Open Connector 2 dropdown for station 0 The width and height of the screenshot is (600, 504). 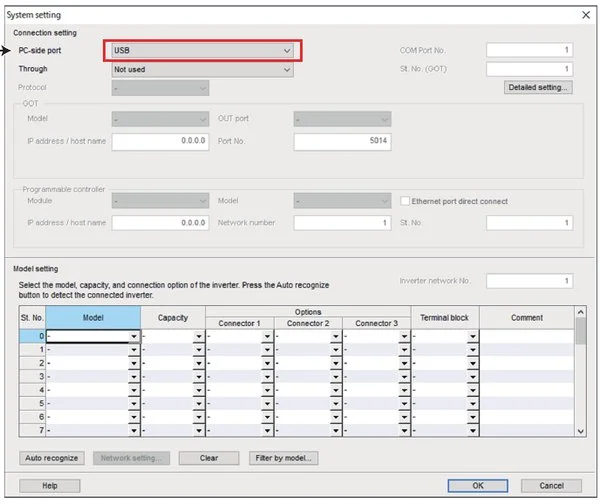[x=336, y=336]
